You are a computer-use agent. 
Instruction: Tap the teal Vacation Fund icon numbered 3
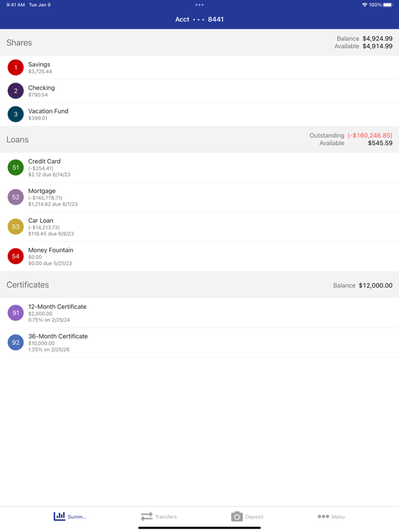point(15,114)
